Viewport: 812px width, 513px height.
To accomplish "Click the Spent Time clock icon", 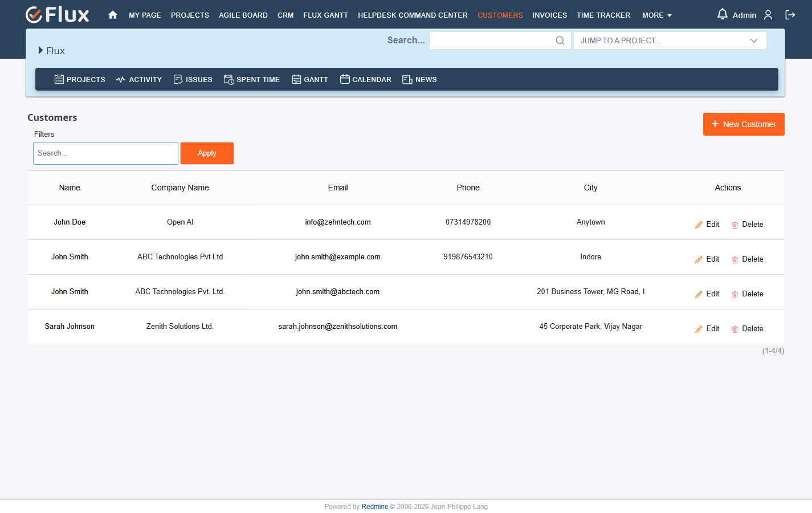I will pyautogui.click(x=228, y=79).
